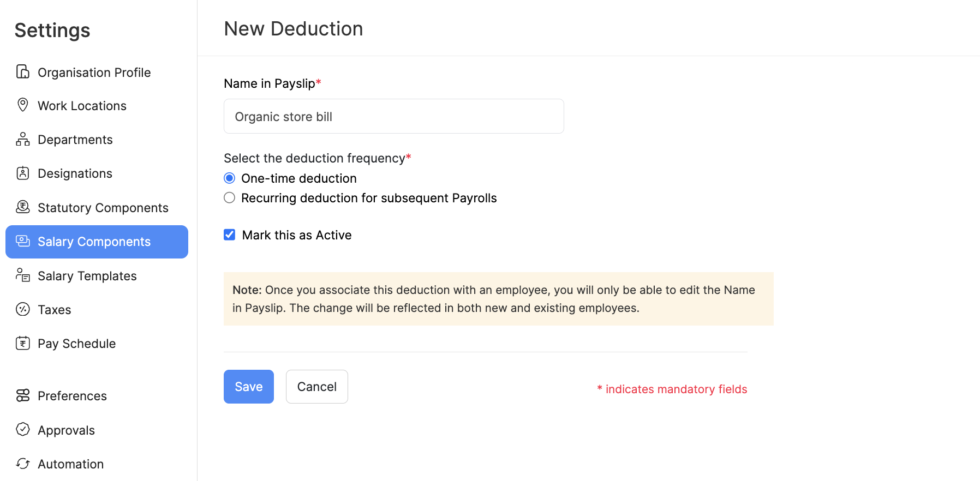Select the Salary Components wallet icon
The image size is (980, 481).
(x=22, y=241)
